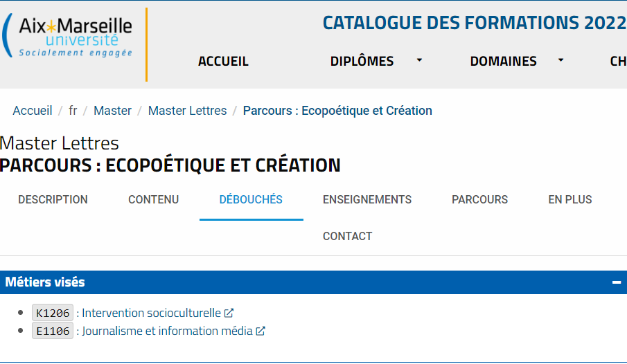627x364 pixels.
Task: Expand the DIPLÔMES dropdown arrow
Action: [x=419, y=60]
